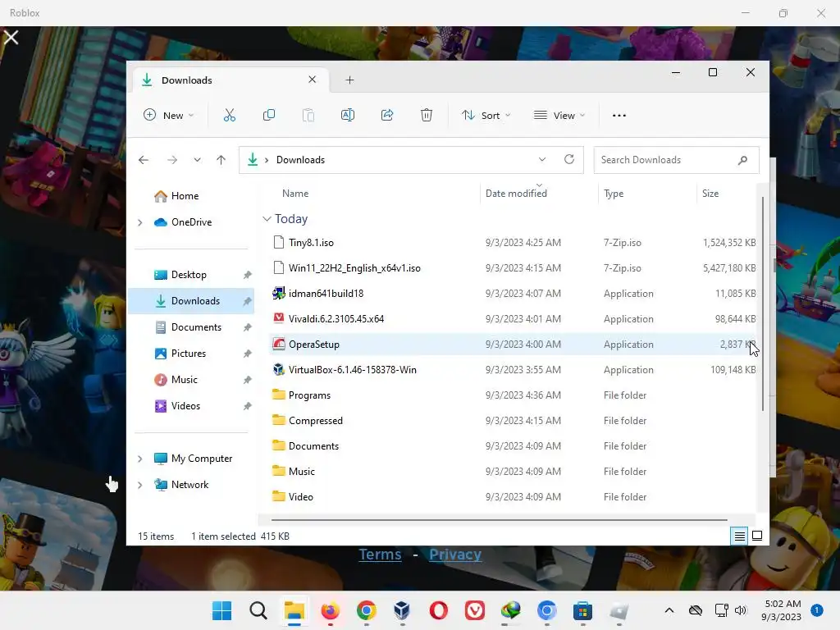Open the See more ellipsis menu
840x630 pixels.
click(619, 115)
